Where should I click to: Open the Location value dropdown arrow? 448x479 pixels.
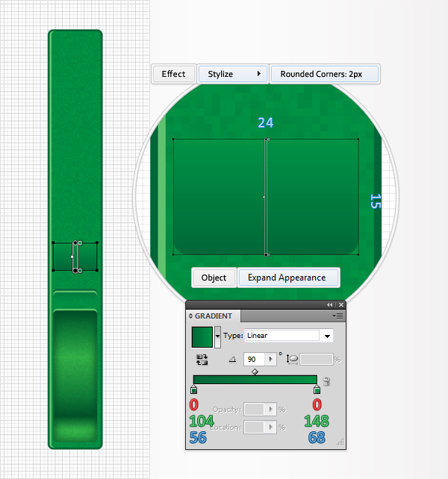[270, 427]
